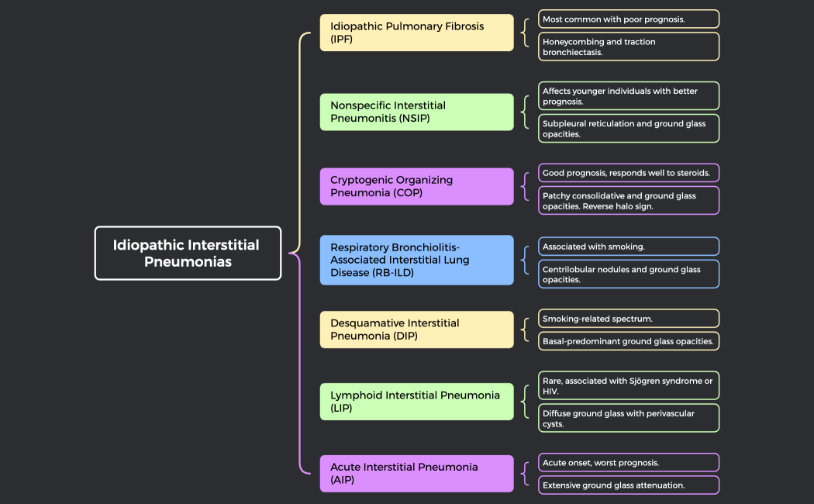This screenshot has height=504, width=814.
Task: Select the reverse halo sign note
Action: pyautogui.click(x=628, y=199)
